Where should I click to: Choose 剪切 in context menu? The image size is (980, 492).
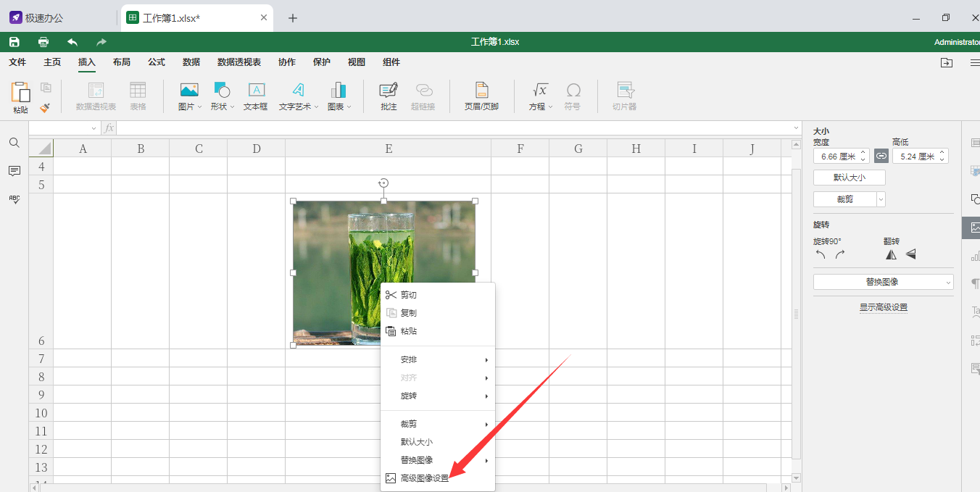pos(438,295)
